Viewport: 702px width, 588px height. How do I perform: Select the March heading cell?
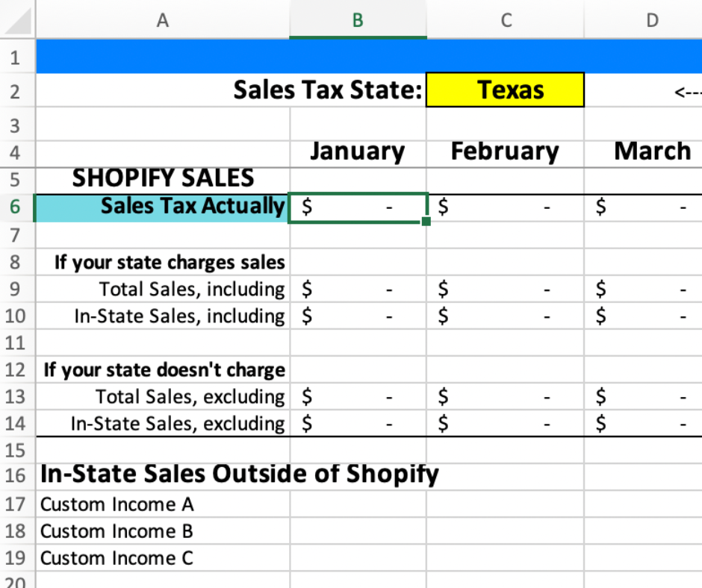click(x=651, y=152)
